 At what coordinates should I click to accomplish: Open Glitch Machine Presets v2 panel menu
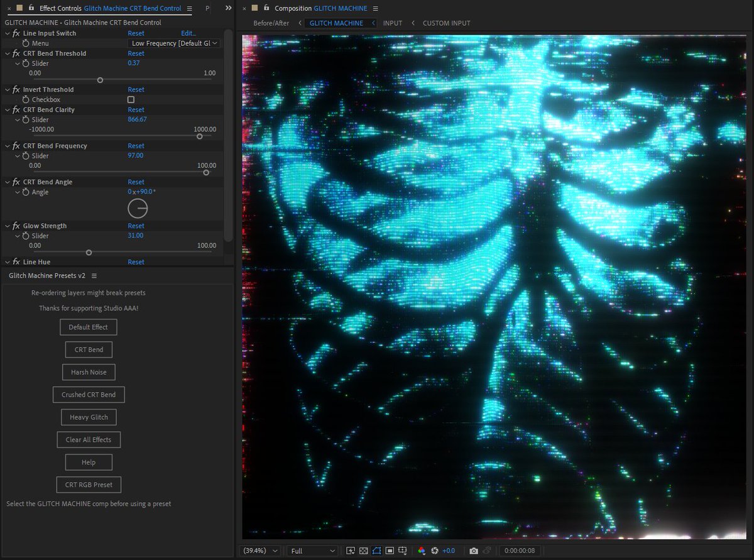[94, 276]
